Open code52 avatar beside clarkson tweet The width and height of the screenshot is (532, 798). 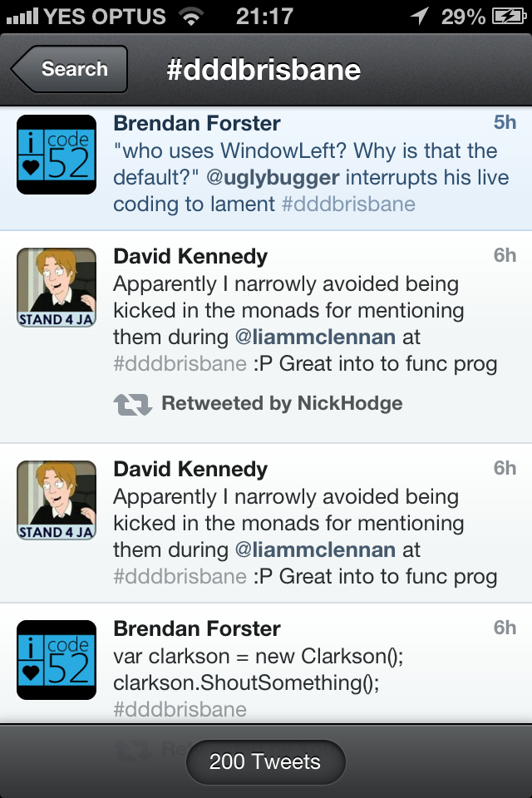point(57,660)
